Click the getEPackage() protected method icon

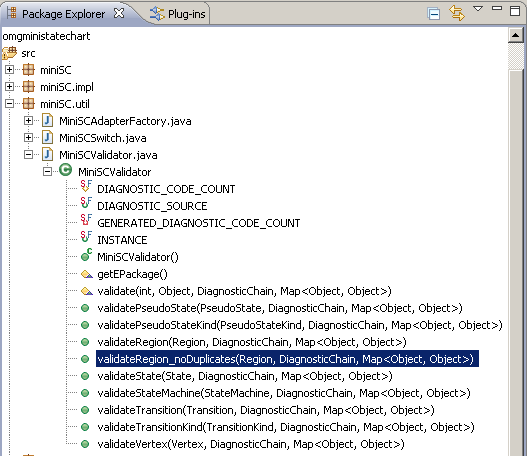(87, 274)
